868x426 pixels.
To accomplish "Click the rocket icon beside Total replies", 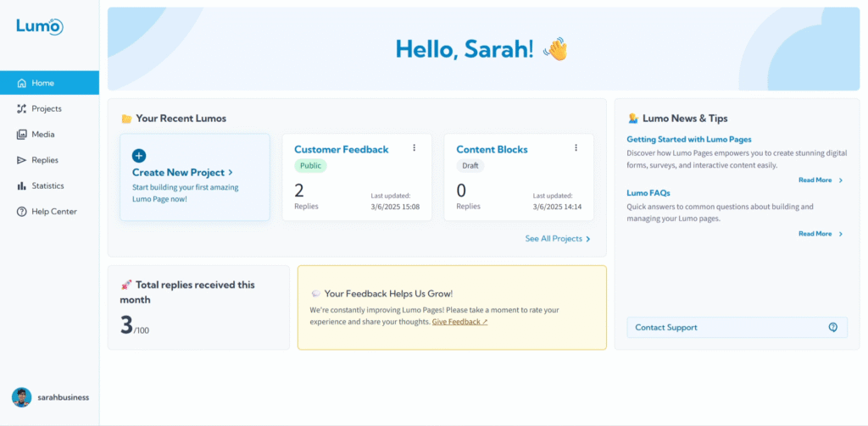I will click(126, 285).
